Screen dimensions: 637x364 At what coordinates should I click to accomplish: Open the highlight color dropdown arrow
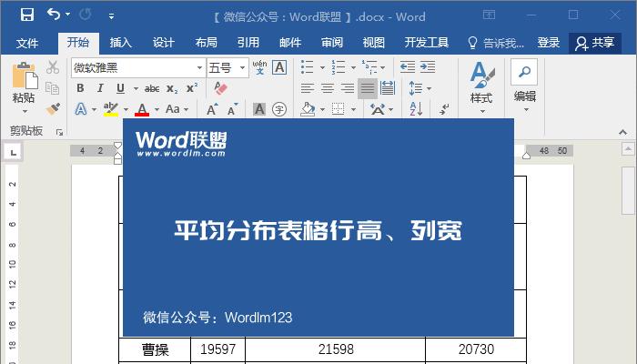126,110
